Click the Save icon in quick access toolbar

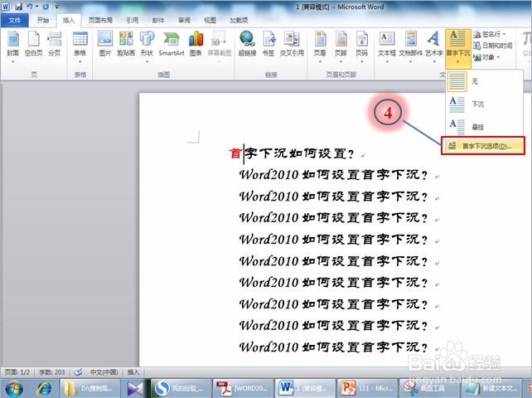point(19,7)
